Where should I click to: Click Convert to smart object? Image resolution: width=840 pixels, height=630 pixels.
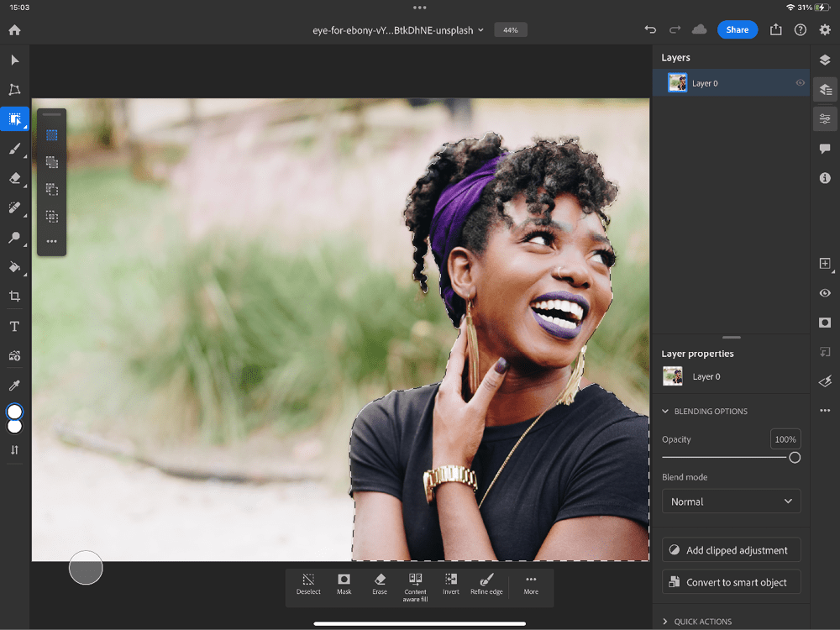(731, 582)
